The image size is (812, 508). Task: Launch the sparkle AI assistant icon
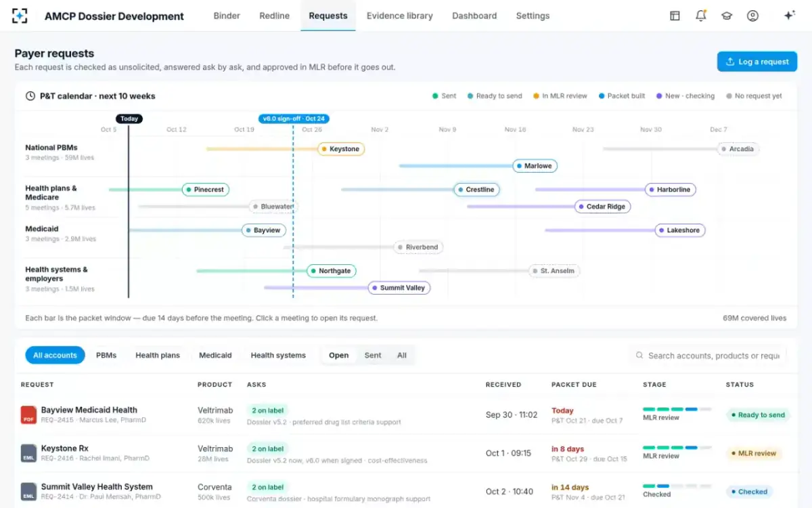click(789, 16)
